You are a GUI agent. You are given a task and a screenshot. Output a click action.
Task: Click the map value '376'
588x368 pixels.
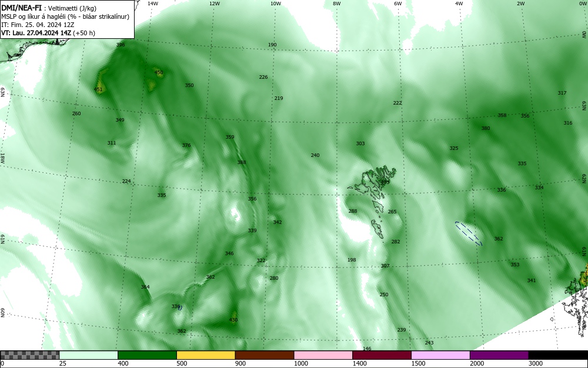click(186, 145)
